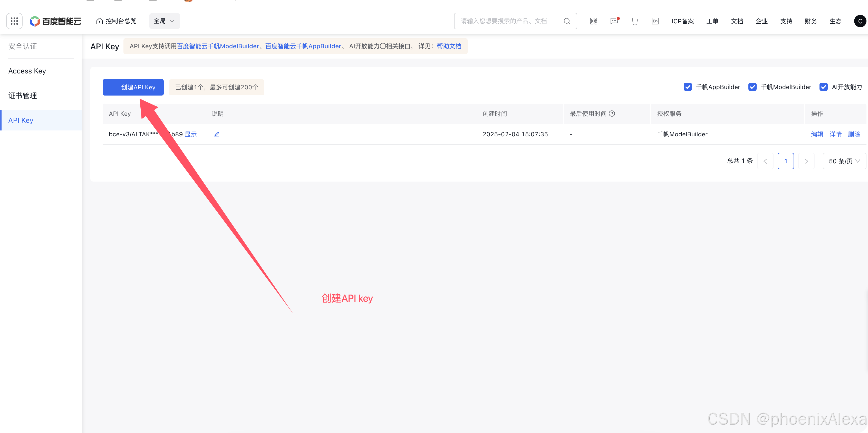
Task: Select Access Key in sidebar
Action: pyautogui.click(x=41, y=71)
